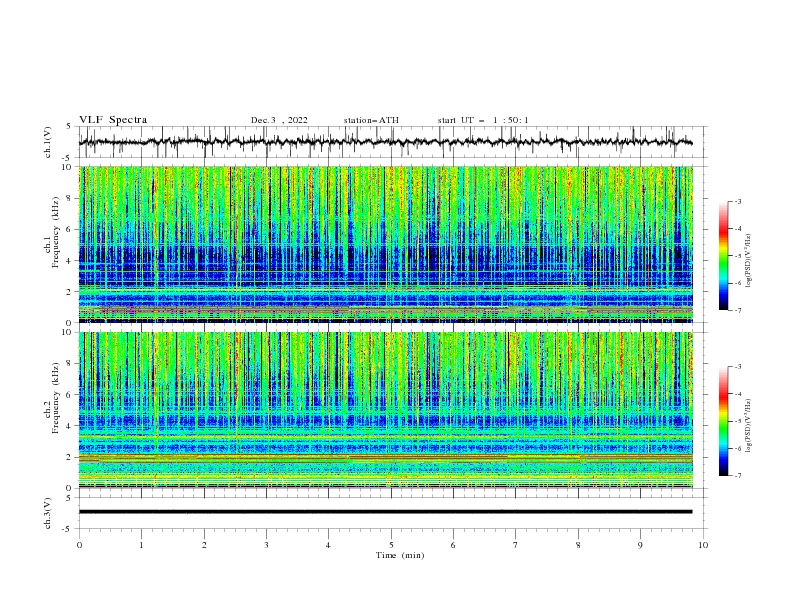
Task: Click the "-3" tick of lower colorbar
Action: tap(737, 367)
